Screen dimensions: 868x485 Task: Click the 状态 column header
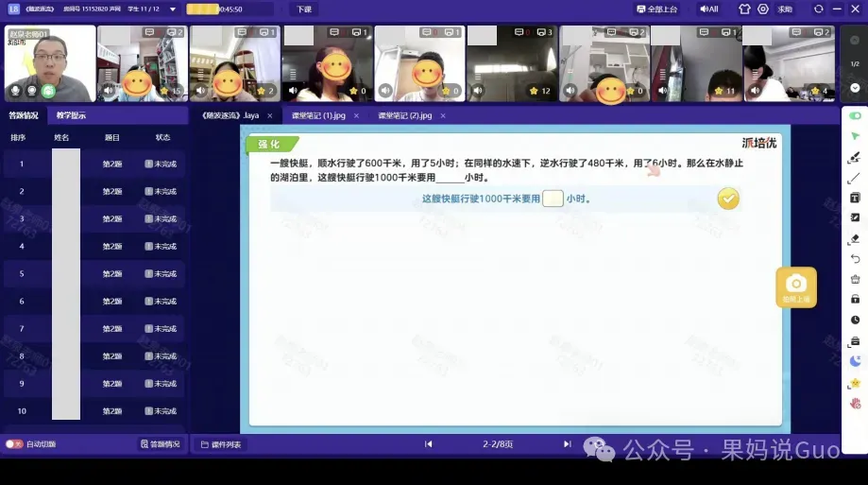coord(162,137)
